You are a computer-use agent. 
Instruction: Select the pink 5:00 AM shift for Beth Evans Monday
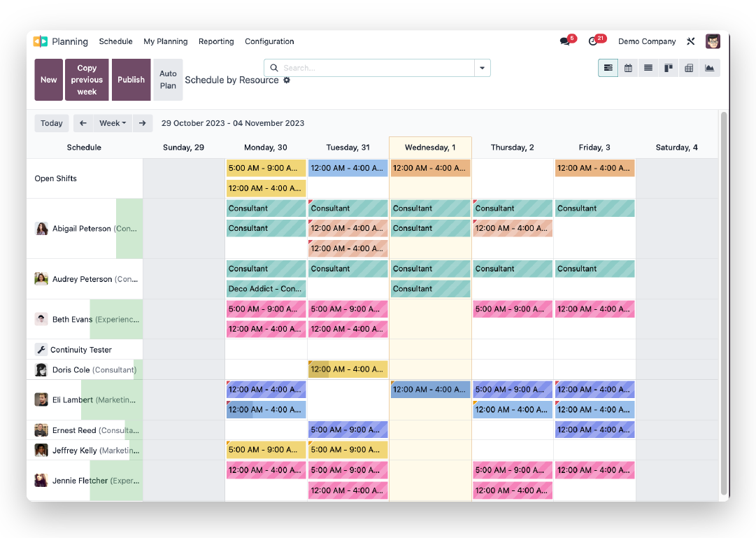pos(266,309)
